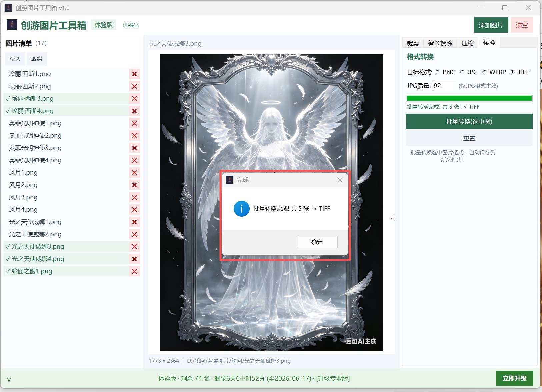Viewport: 542px width, 392px height.
Task: Remove 风月3.png using red X icon
Action: (x=134, y=197)
